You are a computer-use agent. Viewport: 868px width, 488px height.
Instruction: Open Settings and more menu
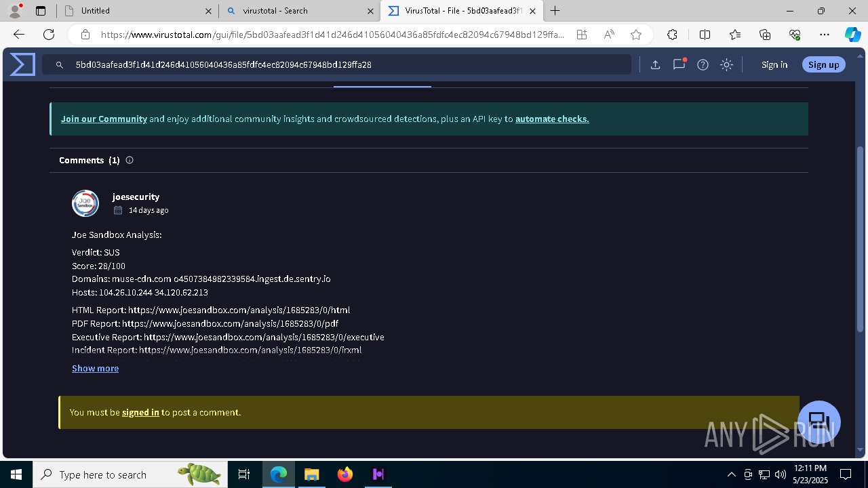click(825, 35)
